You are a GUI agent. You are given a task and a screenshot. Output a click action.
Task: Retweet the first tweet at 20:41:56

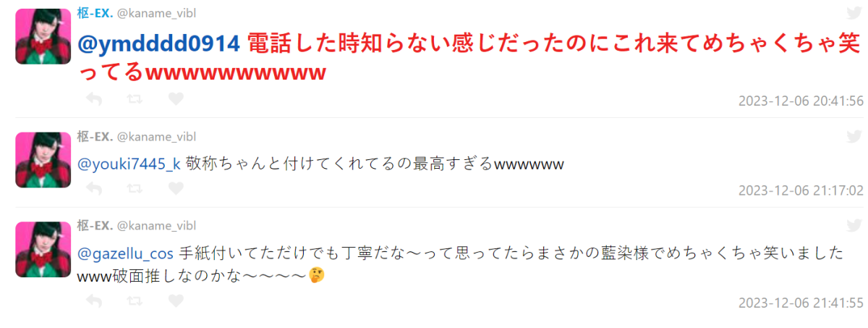(135, 98)
